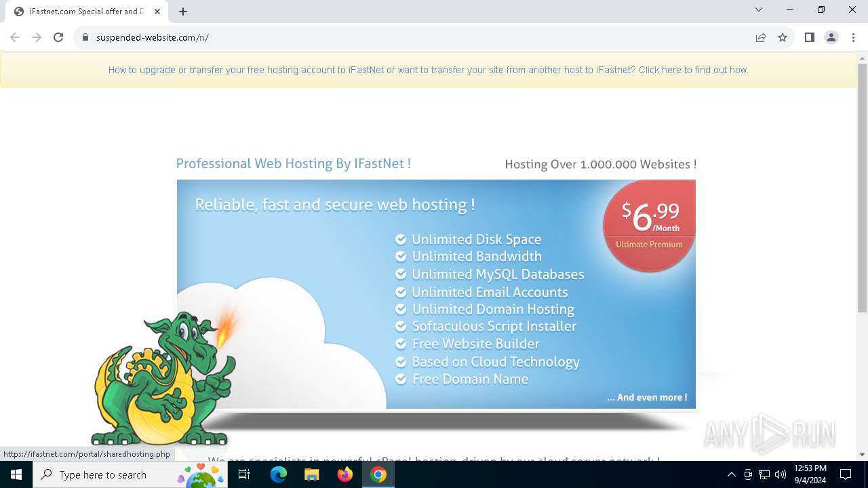Open the Chrome profile avatar
The width and height of the screenshot is (868, 488).
tap(831, 37)
